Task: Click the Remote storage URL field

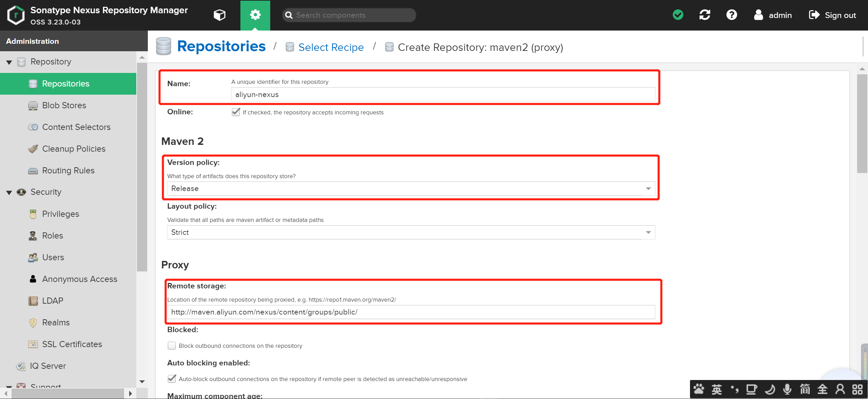Action: 410,312
